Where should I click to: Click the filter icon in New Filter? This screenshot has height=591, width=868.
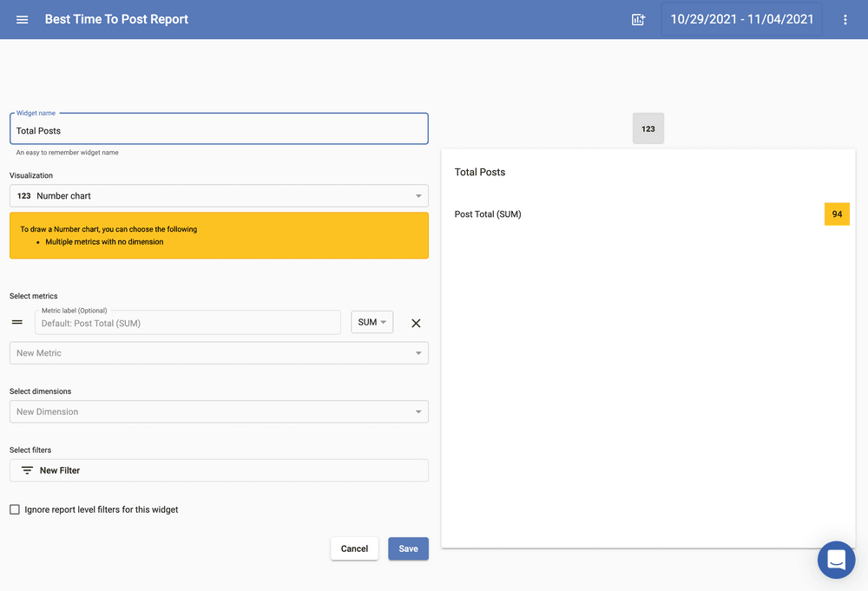[27, 470]
